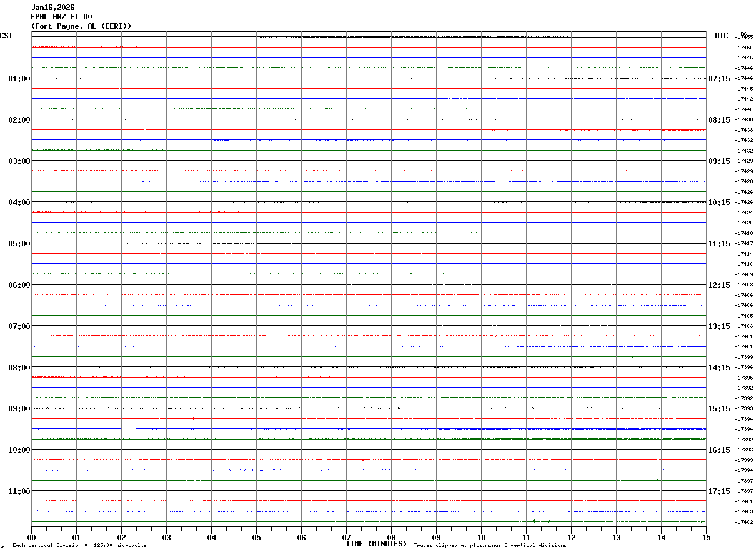This screenshot has width=756, height=554.
Task: Click the DC offset value -17417
Action: pos(744,243)
